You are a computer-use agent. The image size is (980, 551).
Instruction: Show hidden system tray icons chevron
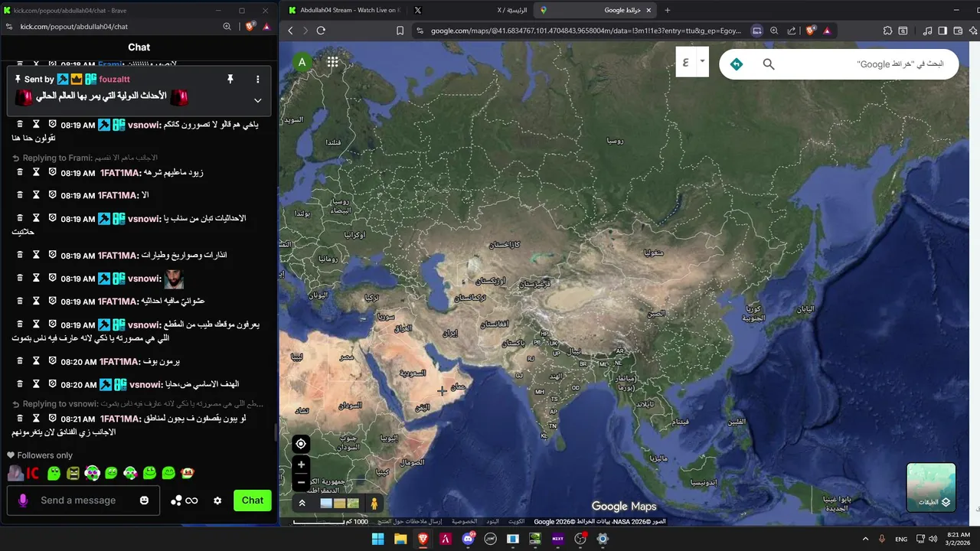coord(866,539)
